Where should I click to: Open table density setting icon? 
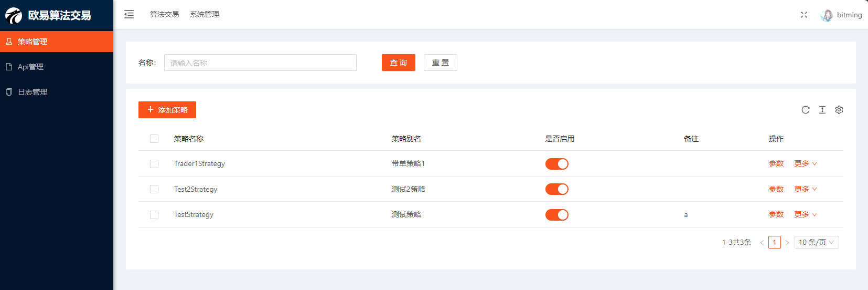click(822, 110)
